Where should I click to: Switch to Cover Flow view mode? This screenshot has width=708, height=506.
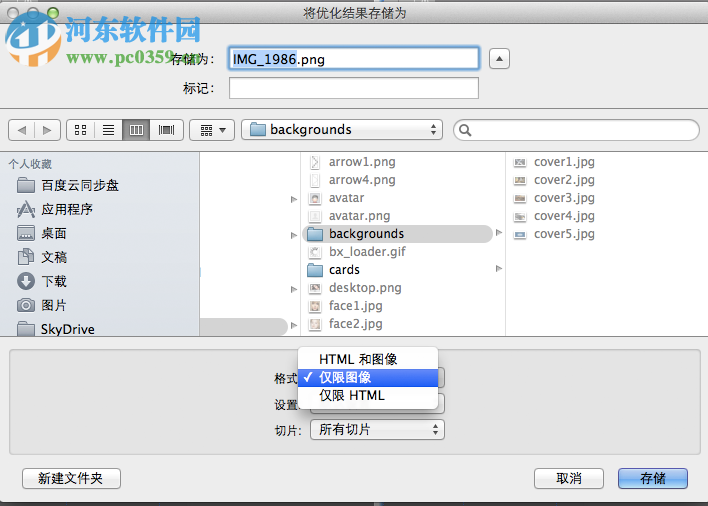coord(166,130)
